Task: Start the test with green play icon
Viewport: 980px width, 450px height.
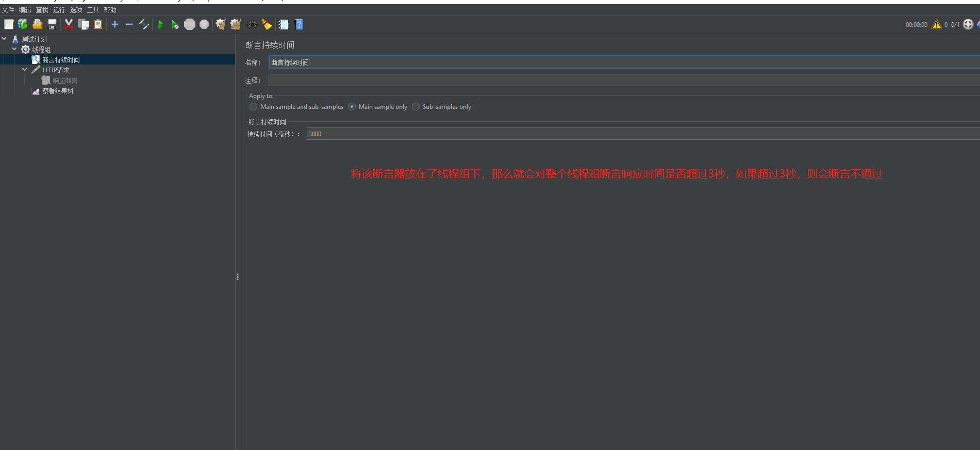Action: pyautogui.click(x=160, y=24)
